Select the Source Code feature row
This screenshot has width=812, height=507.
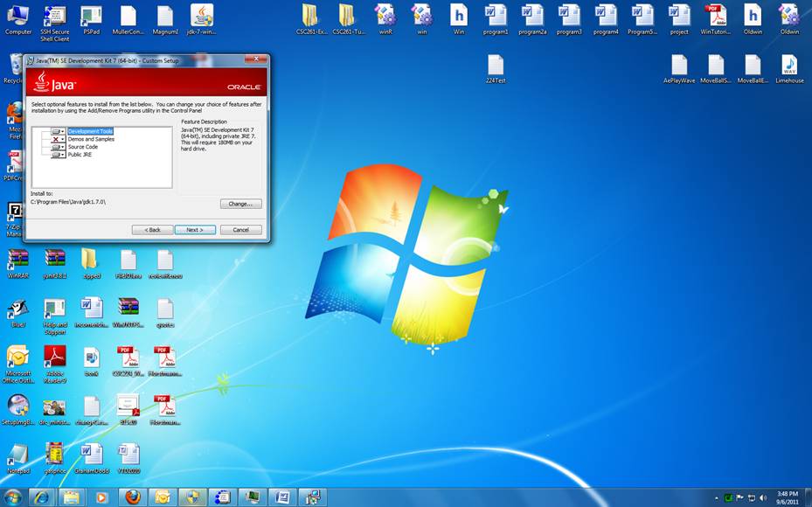point(83,147)
